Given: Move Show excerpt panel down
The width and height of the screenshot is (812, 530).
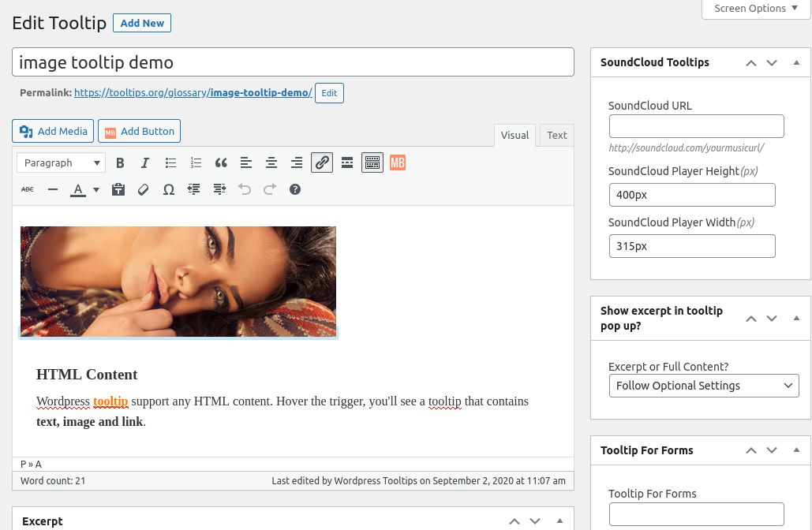Looking at the screenshot, I should 772,319.
